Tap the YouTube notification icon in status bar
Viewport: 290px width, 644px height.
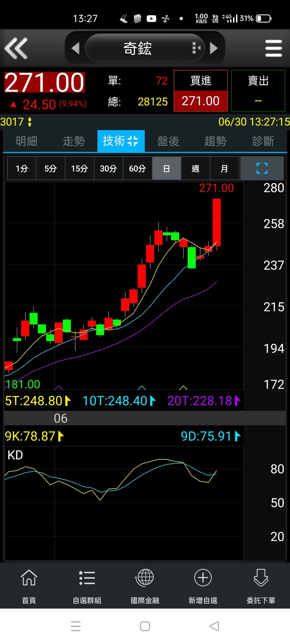[151, 19]
